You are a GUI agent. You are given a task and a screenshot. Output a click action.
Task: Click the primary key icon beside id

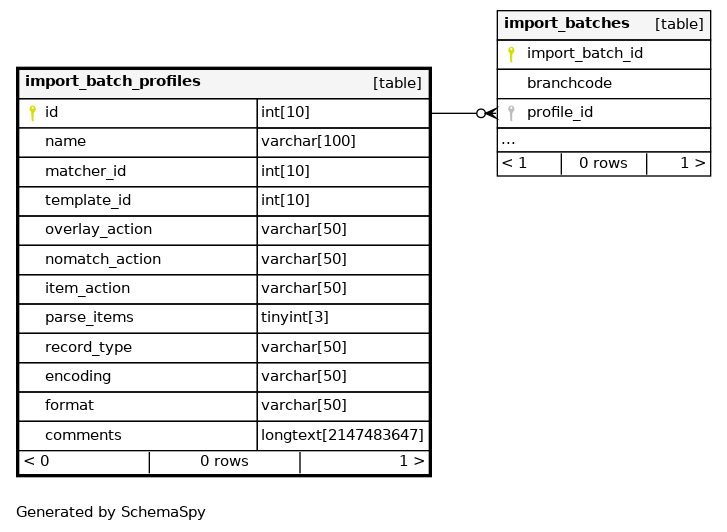pos(32,113)
